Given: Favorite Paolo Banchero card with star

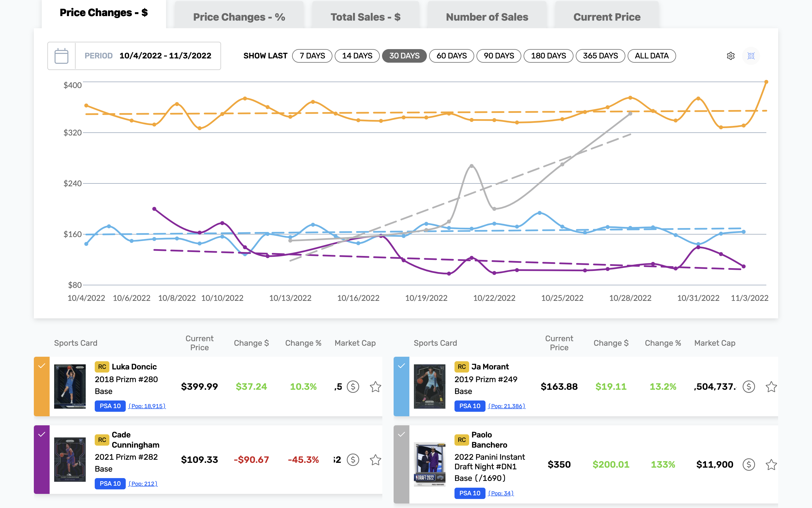Looking at the screenshot, I should (x=771, y=465).
